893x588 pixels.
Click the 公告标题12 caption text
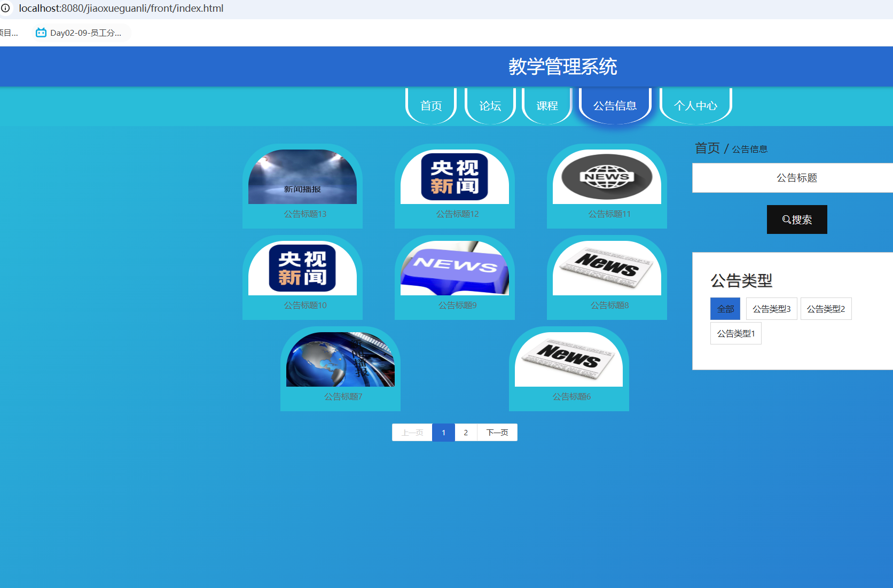tap(457, 214)
